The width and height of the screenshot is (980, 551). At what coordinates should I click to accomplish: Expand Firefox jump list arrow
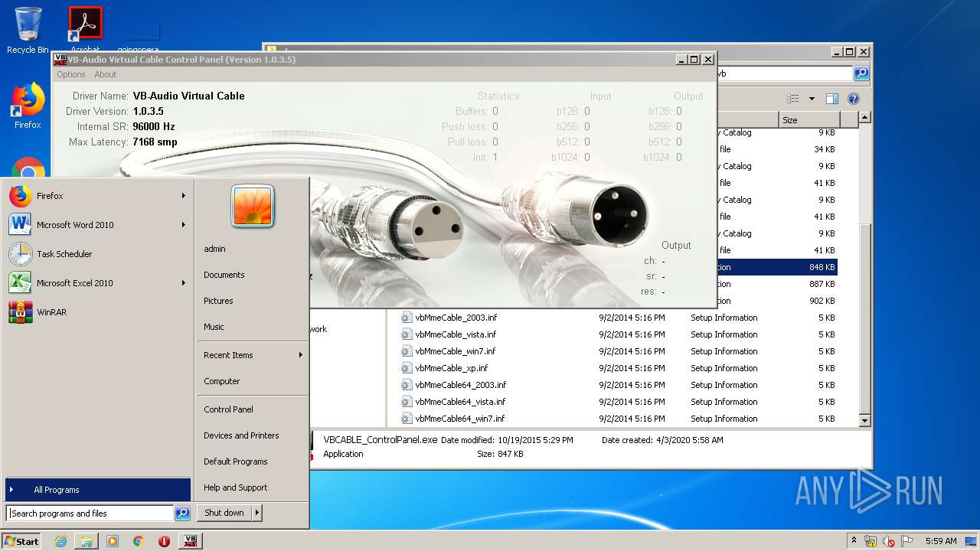tap(184, 196)
